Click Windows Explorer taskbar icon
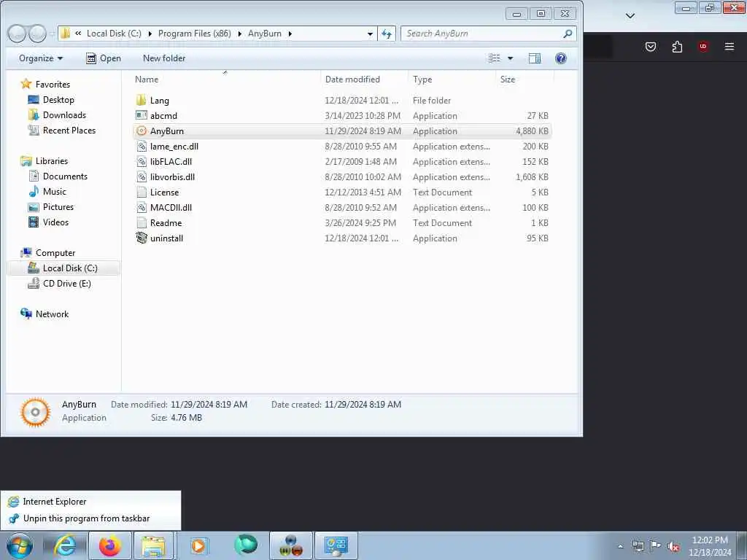747x560 pixels. click(153, 545)
